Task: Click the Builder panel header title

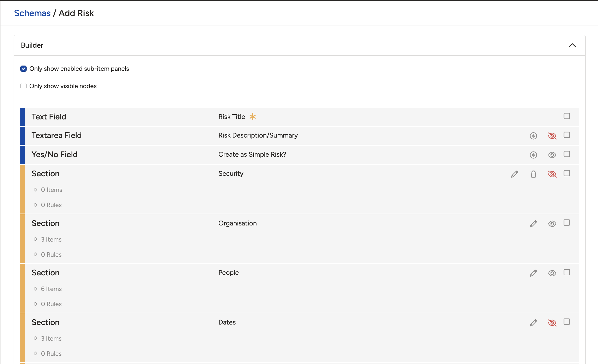Action: (x=32, y=45)
